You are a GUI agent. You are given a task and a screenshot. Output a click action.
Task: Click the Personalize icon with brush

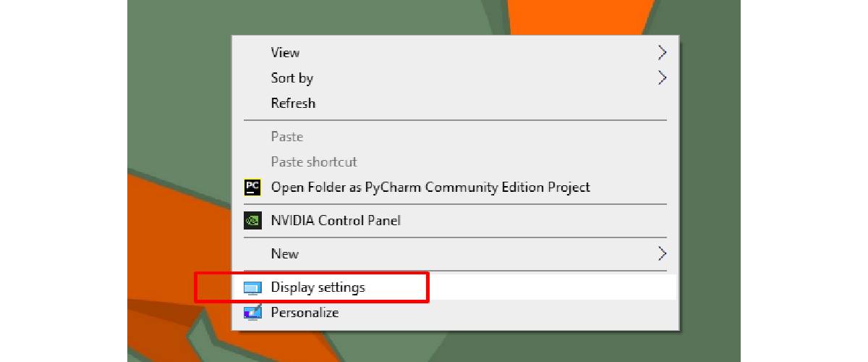click(x=252, y=313)
